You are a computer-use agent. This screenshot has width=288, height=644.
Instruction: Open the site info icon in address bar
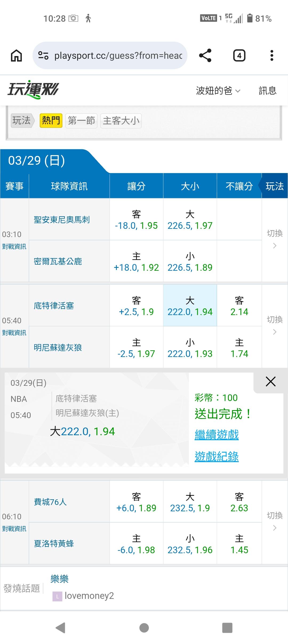click(43, 56)
